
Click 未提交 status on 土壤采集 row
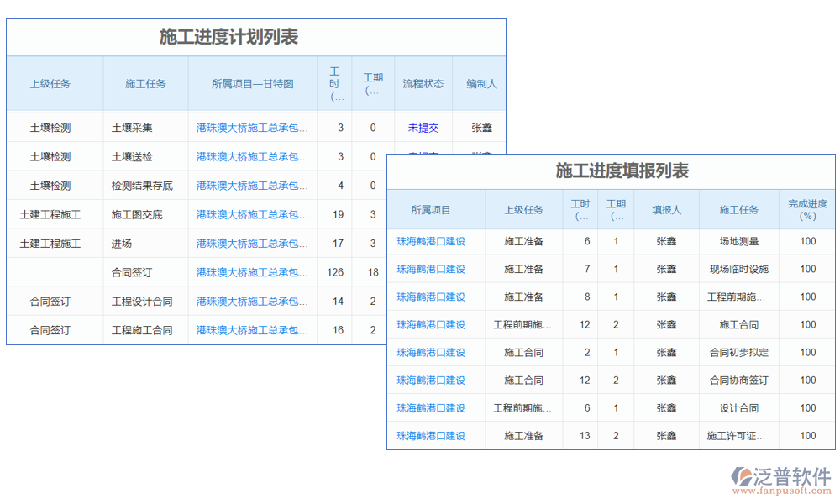click(x=422, y=128)
